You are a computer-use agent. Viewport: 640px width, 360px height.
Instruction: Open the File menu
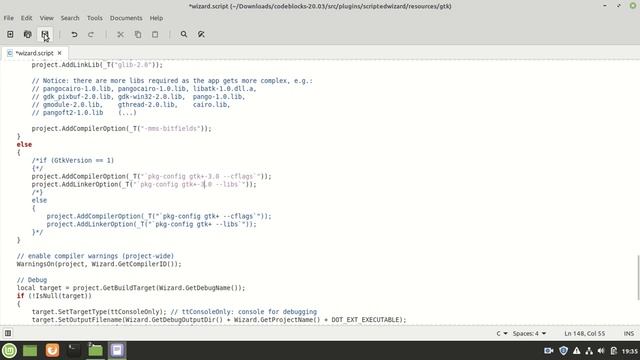coord(9,18)
